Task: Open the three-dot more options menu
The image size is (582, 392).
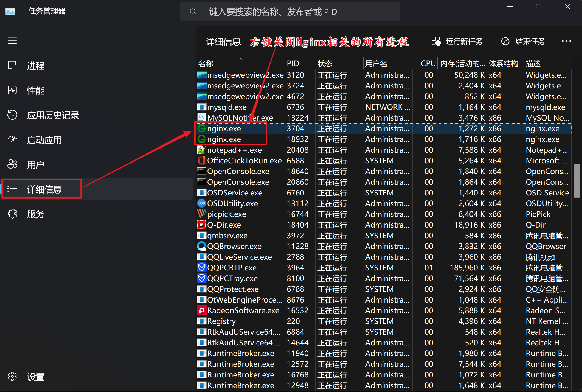Action: [x=566, y=41]
